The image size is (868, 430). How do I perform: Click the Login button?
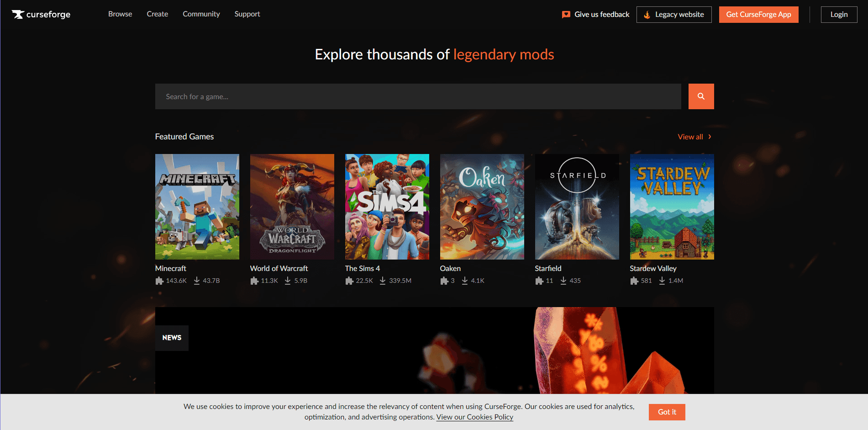coord(839,15)
